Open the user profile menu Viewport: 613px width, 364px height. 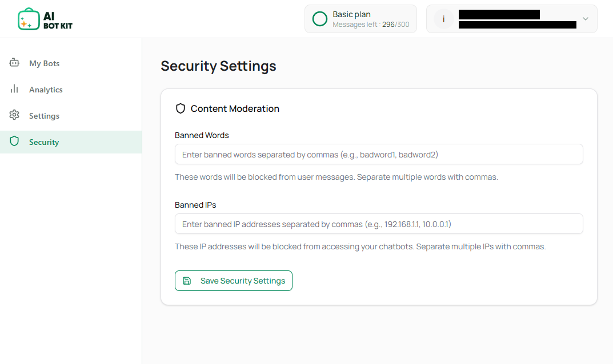point(511,19)
